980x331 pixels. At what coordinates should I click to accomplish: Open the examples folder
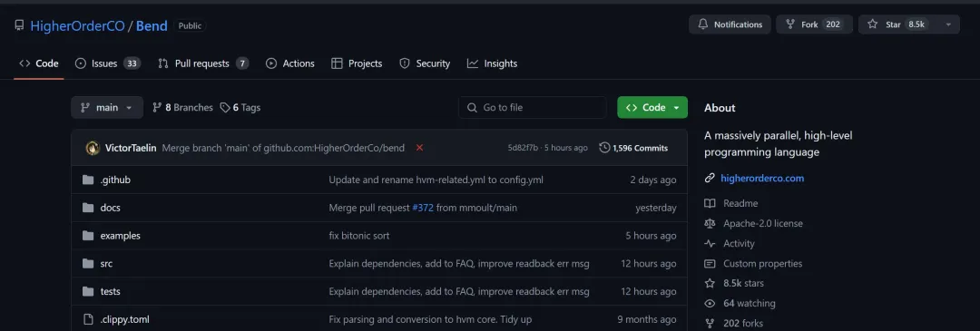click(x=120, y=236)
